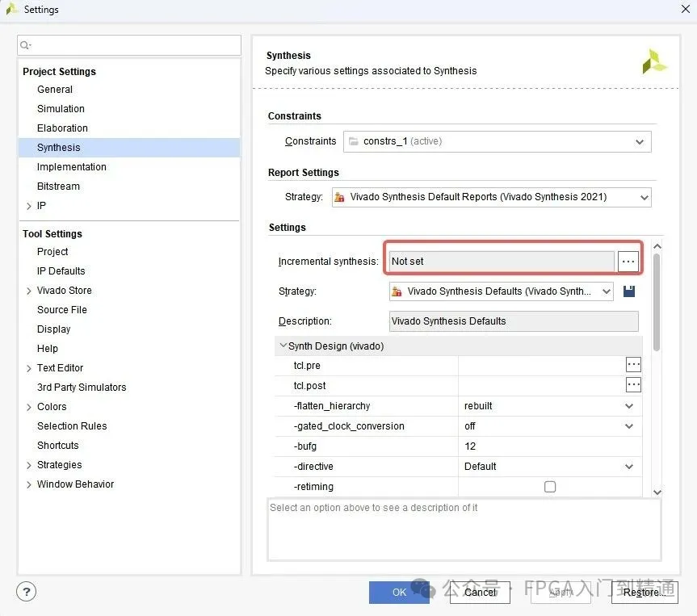
Task: Open the Help settings page
Action: coord(48,349)
